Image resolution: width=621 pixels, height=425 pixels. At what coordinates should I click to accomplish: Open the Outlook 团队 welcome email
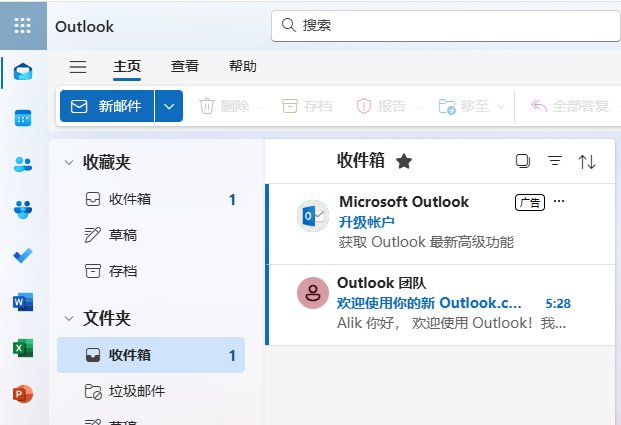(442, 305)
